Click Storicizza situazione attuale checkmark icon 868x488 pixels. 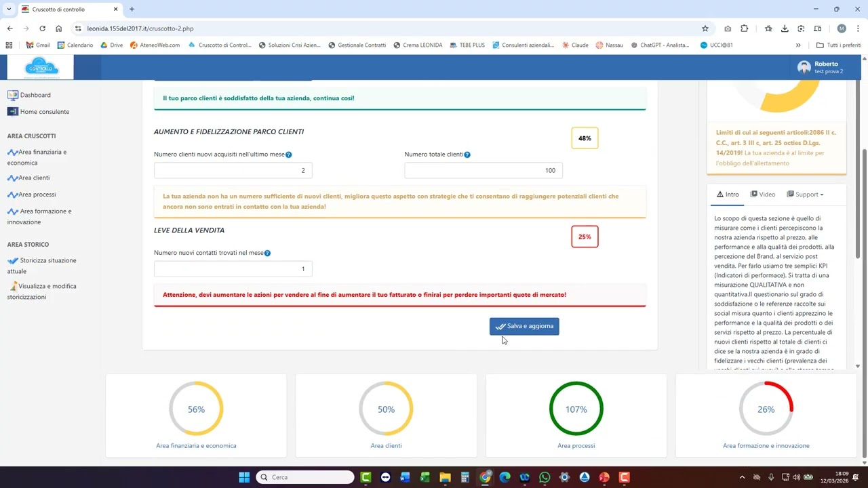[x=12, y=261]
